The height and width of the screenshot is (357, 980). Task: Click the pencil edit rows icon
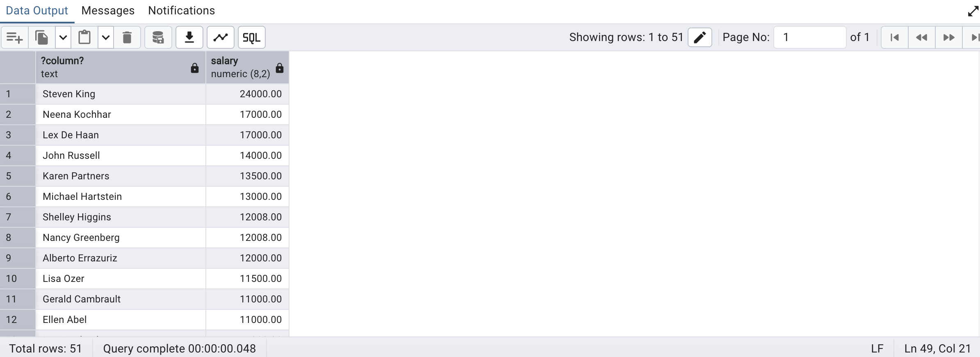pos(700,38)
